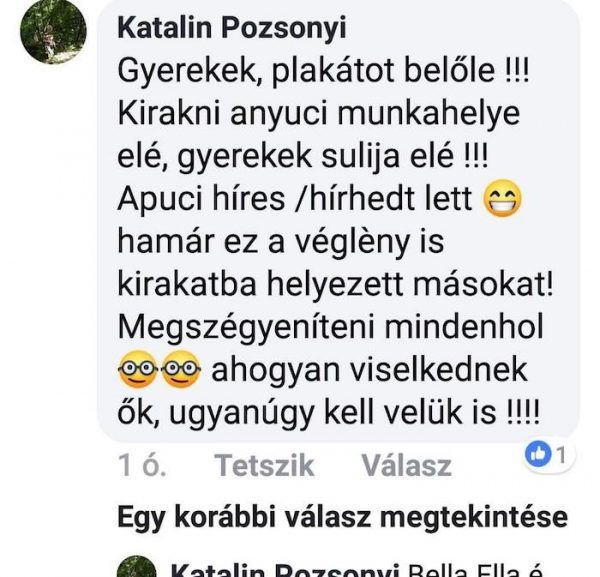Expand 'Egy korábbi válasz megtekintése'
Image resolution: width=600 pixels, height=577 pixels.
point(342,517)
